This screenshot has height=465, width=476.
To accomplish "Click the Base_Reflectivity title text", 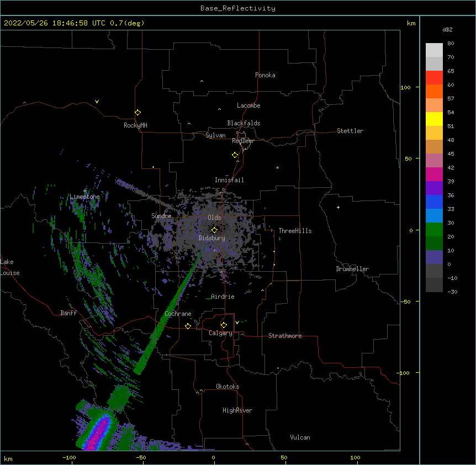I will point(237,8).
